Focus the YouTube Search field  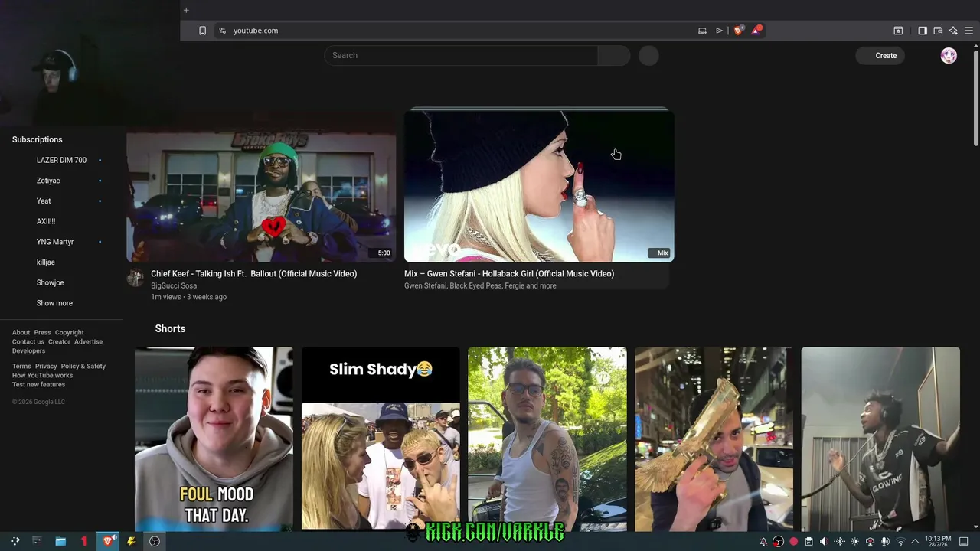(x=461, y=55)
